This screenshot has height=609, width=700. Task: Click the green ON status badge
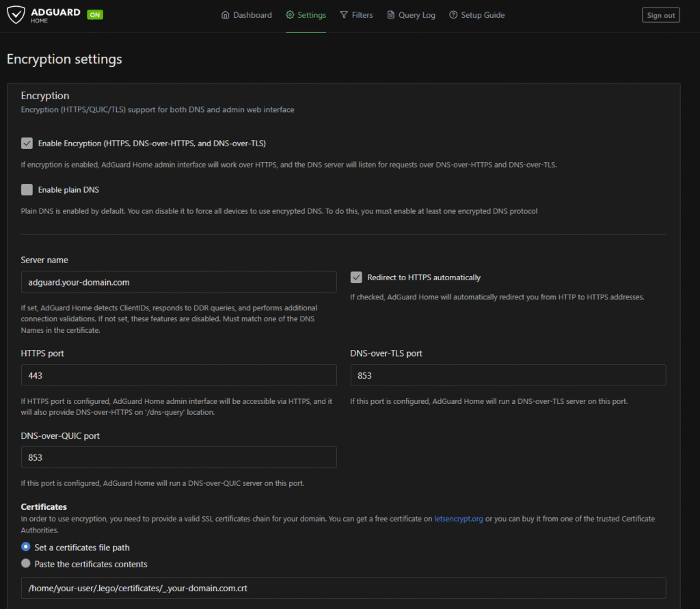point(95,15)
